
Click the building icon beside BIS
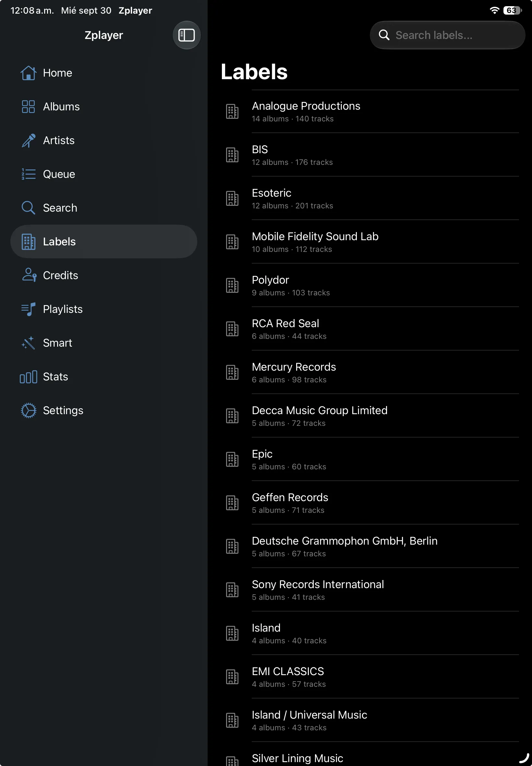[232, 155]
